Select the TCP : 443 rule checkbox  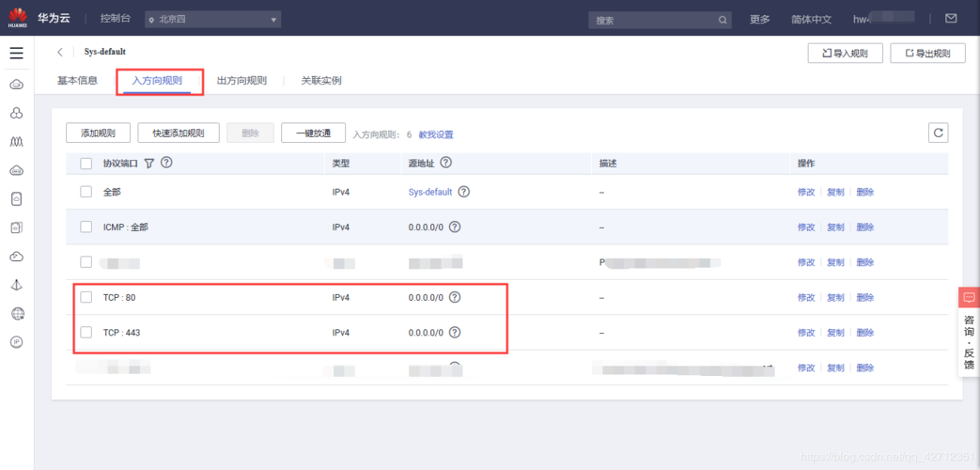[86, 333]
